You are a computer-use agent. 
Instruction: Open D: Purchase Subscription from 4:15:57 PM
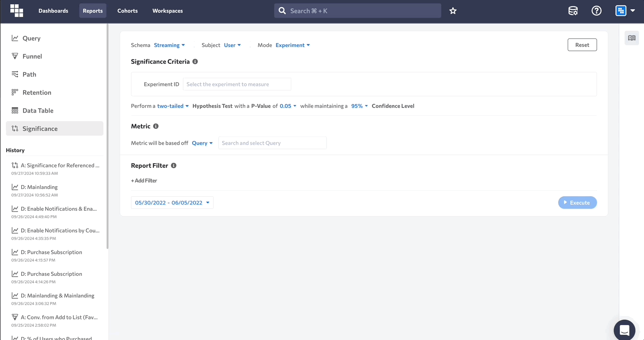[x=55, y=255]
